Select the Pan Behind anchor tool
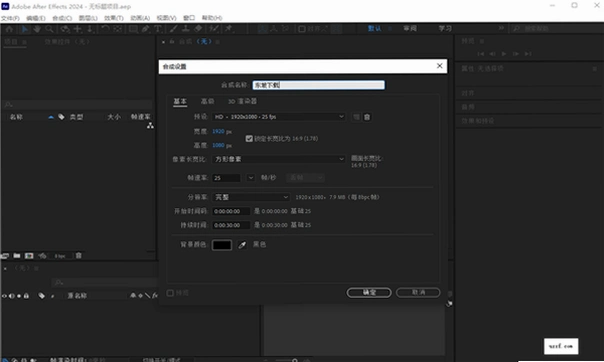 (117, 29)
